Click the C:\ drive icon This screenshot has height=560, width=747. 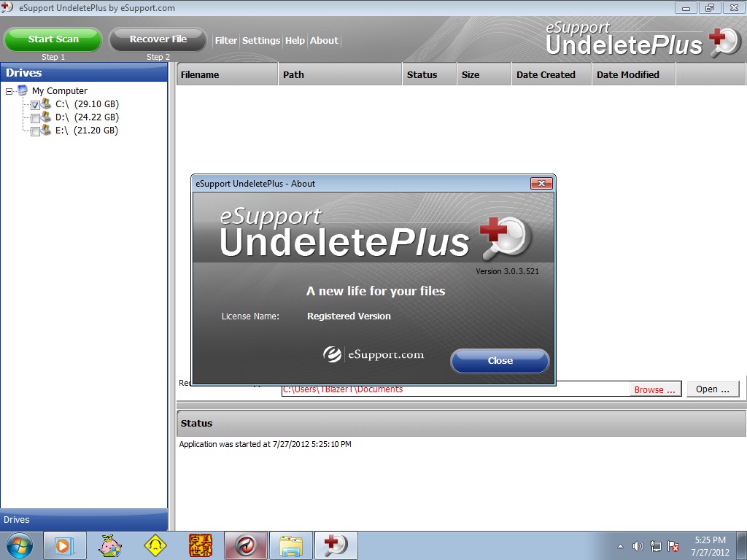(x=46, y=104)
